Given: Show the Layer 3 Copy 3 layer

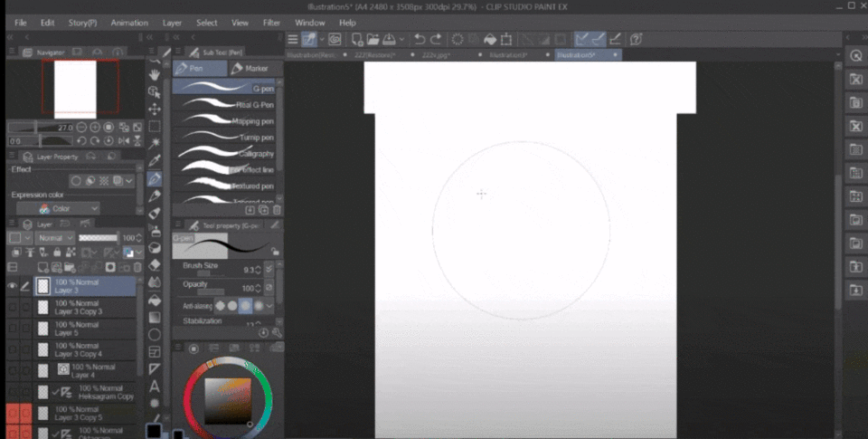Looking at the screenshot, I should (x=12, y=307).
